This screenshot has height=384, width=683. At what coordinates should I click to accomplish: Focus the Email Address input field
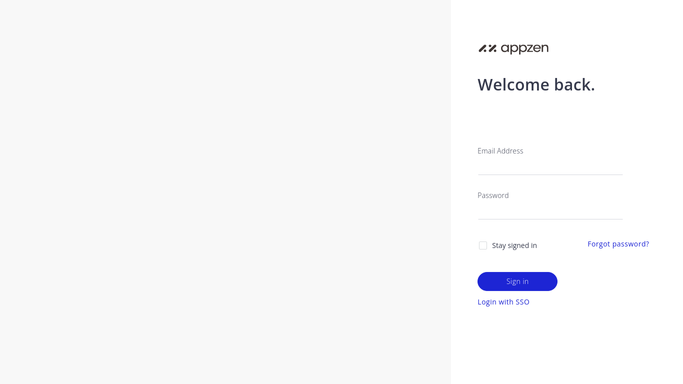pyautogui.click(x=550, y=165)
